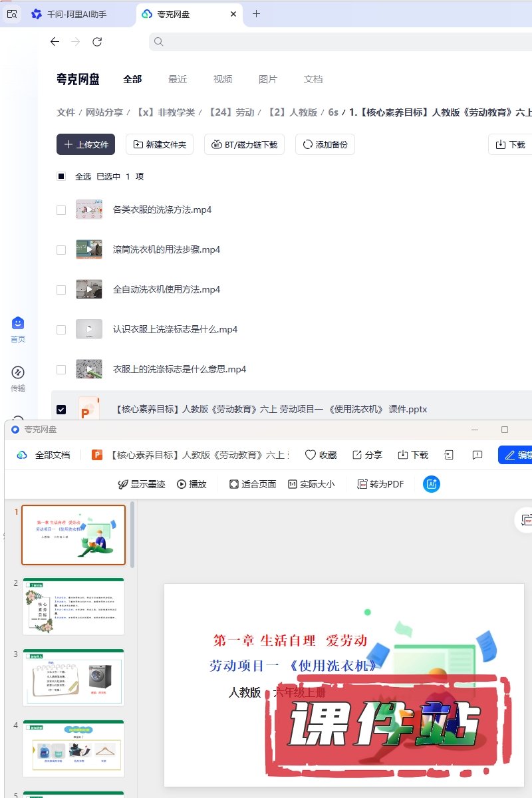The height and width of the screenshot is (798, 532).
Task: Click the 分享 share icon
Action: [357, 455]
